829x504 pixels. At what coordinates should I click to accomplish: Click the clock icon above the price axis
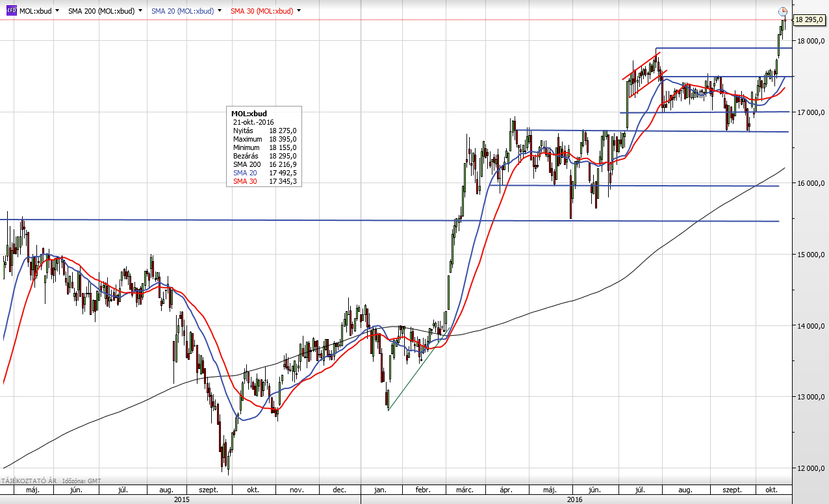click(783, 11)
